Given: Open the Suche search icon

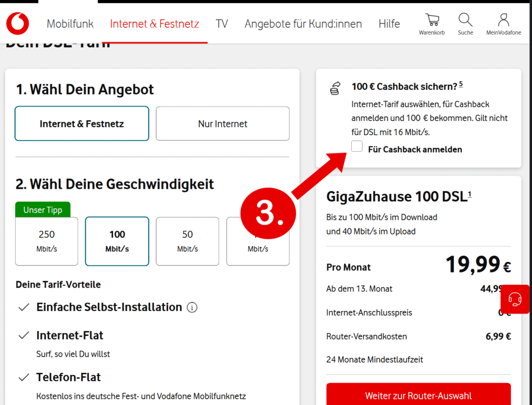Looking at the screenshot, I should click(x=465, y=24).
